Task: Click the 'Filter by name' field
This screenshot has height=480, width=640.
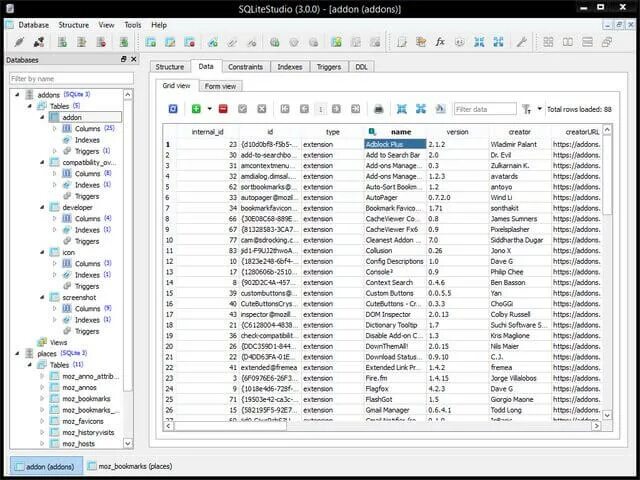Action: point(71,79)
